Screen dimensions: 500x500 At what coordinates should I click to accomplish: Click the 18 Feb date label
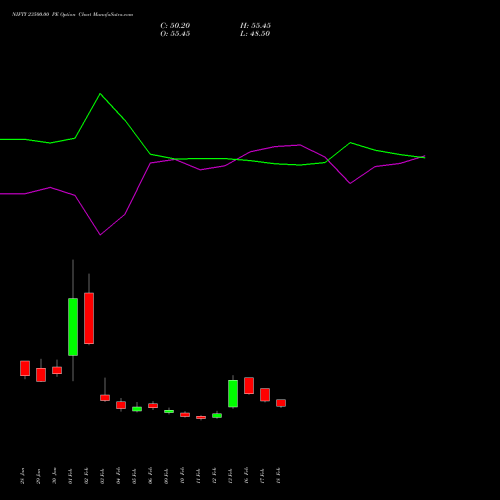[x=278, y=476]
